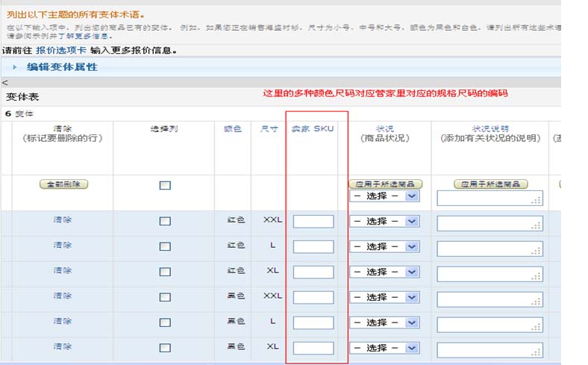Click the 卖家 SKU field for 红色 XXL
The height and width of the screenshot is (365, 588).
pyautogui.click(x=313, y=222)
